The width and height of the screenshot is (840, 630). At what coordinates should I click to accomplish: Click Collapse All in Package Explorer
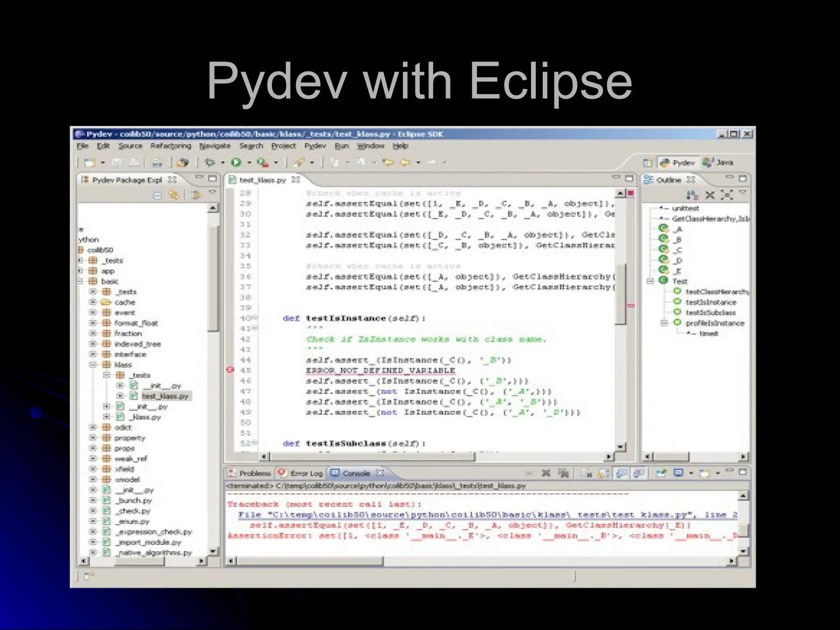tap(157, 195)
